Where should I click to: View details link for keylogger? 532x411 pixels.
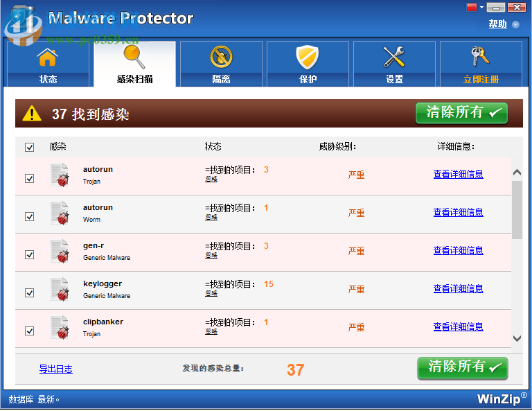[458, 288]
